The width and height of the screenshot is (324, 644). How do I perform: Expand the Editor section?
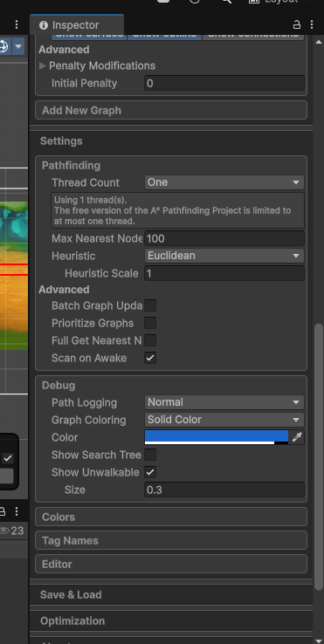[171, 564]
